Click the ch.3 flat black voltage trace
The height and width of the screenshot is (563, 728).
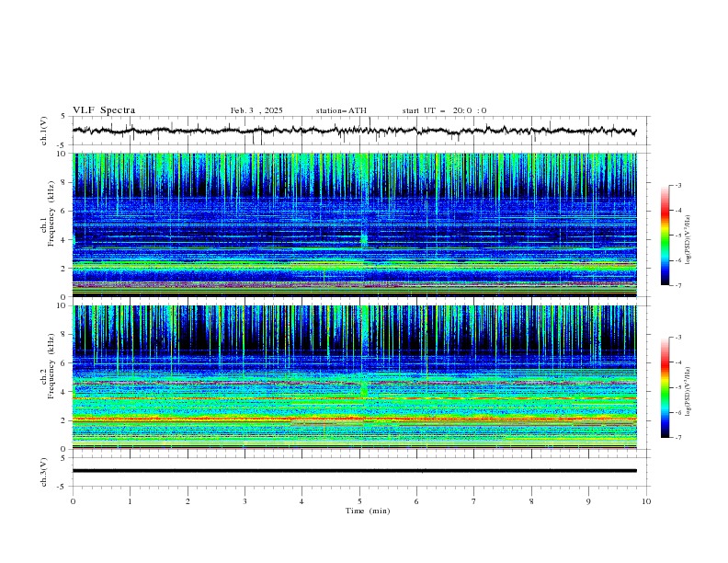click(x=354, y=471)
